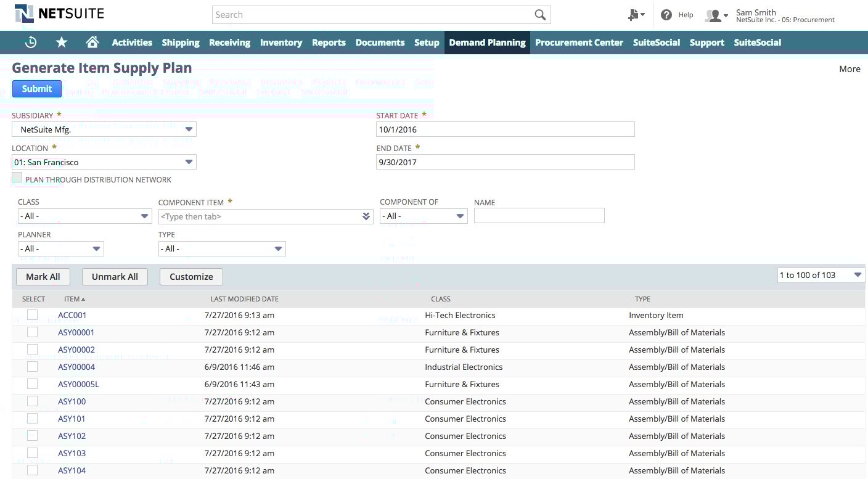Open the Planner filter dropdown
The height and width of the screenshot is (479, 868).
(x=61, y=248)
